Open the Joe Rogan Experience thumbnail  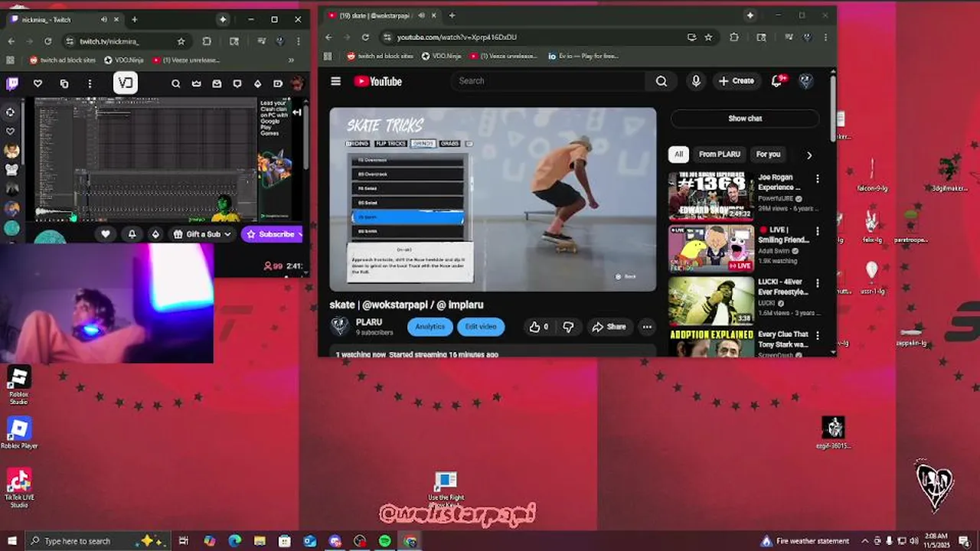point(711,196)
